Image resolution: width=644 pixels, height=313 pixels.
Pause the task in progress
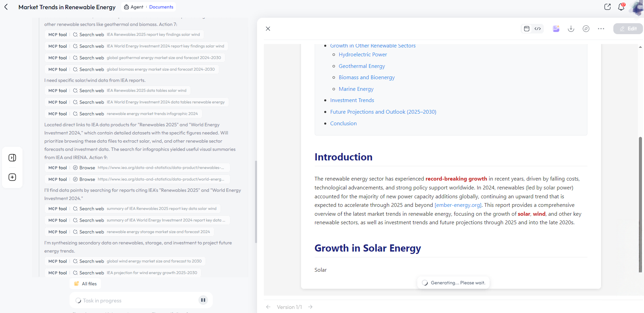pos(203,300)
